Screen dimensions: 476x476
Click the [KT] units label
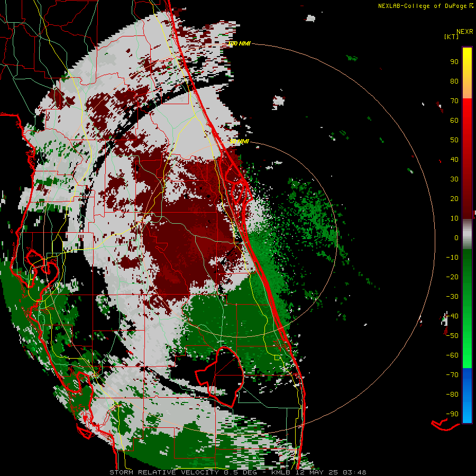tap(451, 36)
